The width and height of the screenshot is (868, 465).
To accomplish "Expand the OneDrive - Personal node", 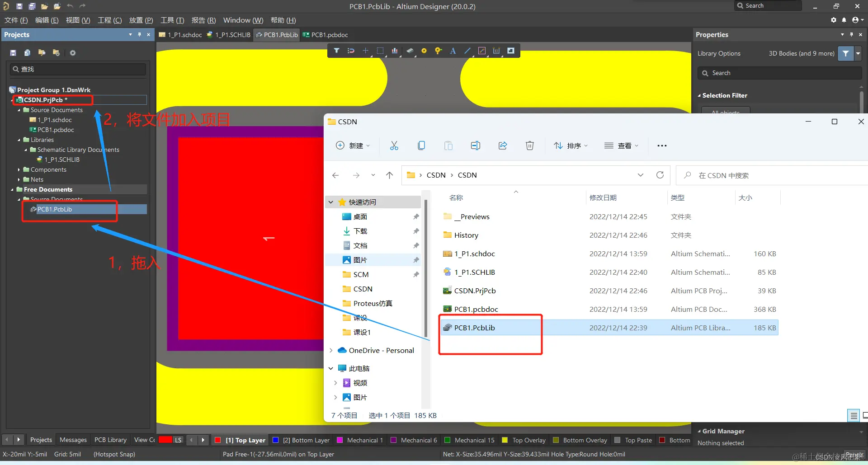I will tap(331, 350).
